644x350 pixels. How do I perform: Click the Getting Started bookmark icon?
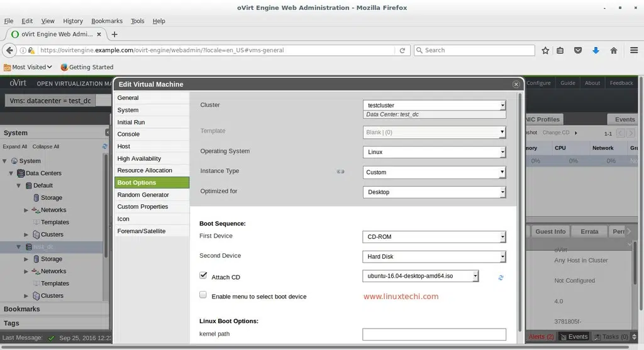[x=64, y=67]
